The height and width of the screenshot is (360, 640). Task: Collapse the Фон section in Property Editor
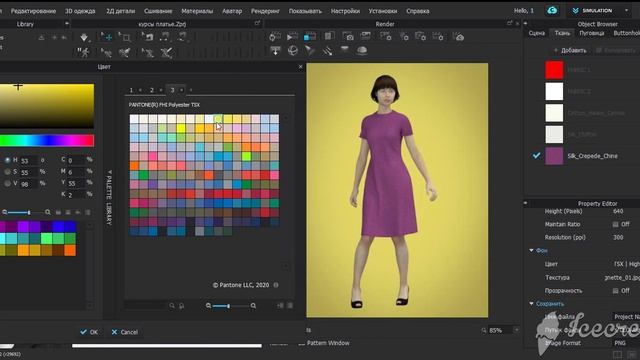pos(531,250)
